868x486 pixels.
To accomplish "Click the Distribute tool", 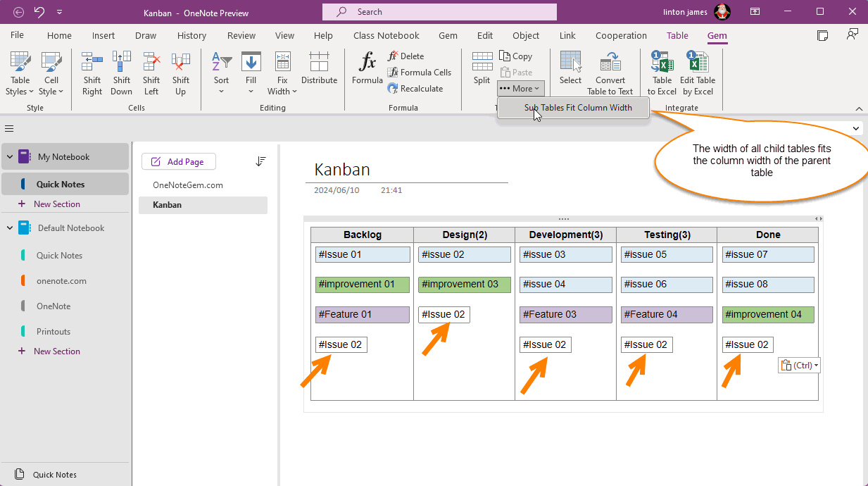I will [319, 67].
